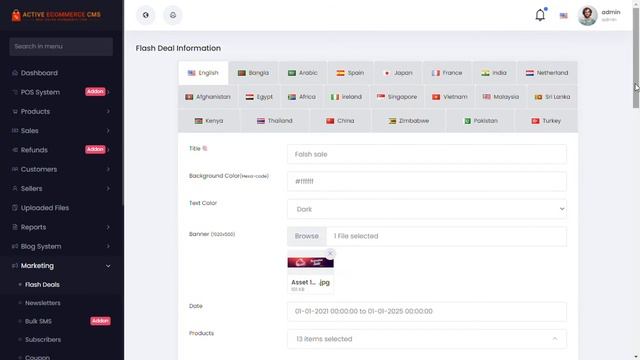Click the Dashboard home icon

[15, 73]
